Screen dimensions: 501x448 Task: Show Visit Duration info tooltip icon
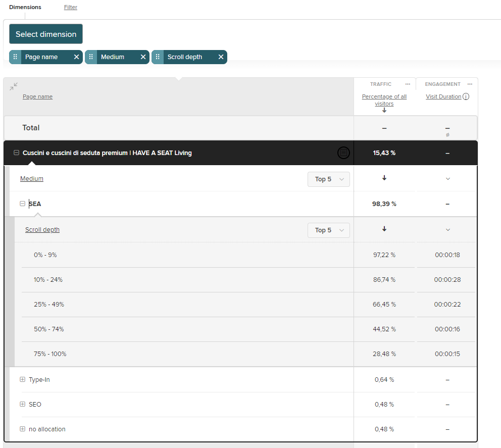coord(466,96)
